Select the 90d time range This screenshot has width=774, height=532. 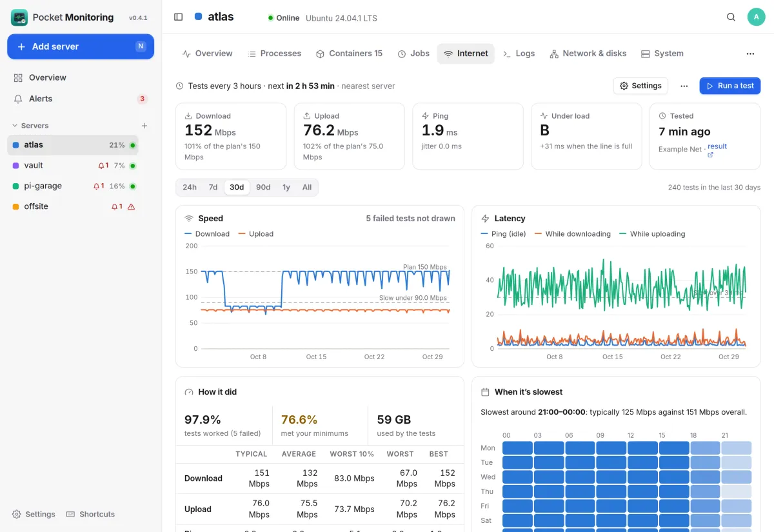click(263, 188)
